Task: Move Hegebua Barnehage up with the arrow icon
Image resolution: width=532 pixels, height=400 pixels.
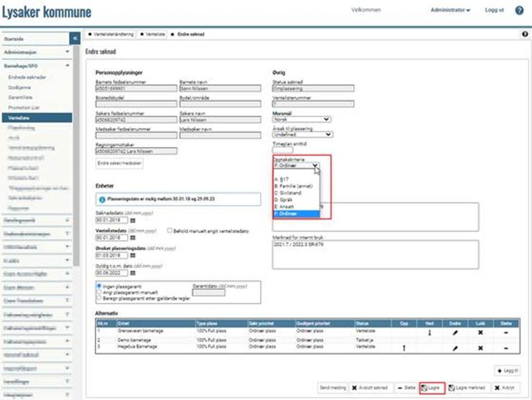Action: pyautogui.click(x=404, y=348)
